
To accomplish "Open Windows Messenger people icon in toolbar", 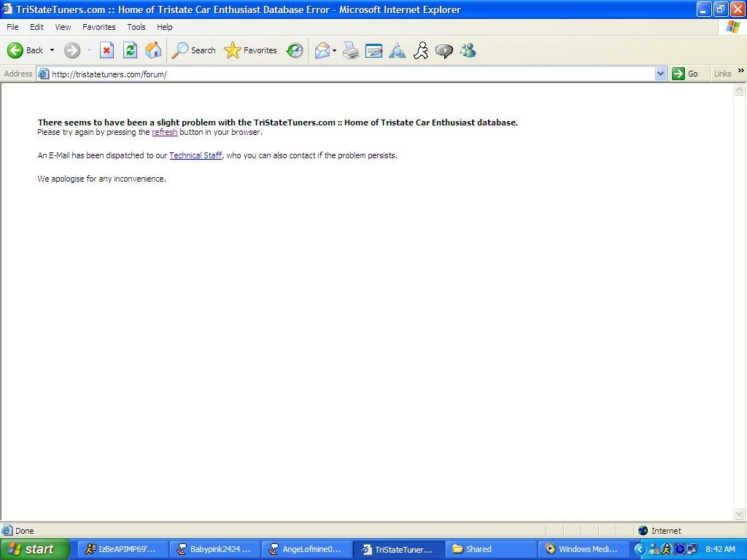I will pos(468,50).
